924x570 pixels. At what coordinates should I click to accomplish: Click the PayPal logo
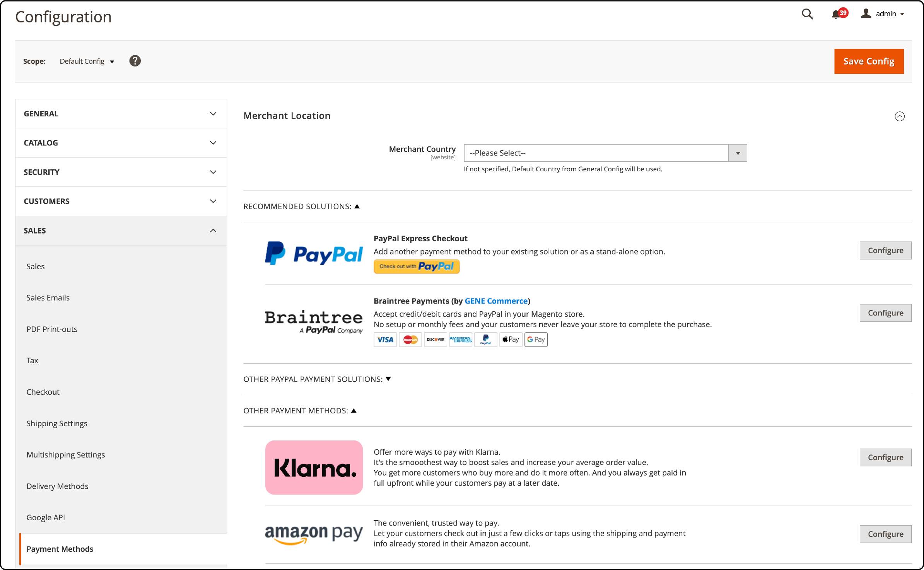[314, 254]
